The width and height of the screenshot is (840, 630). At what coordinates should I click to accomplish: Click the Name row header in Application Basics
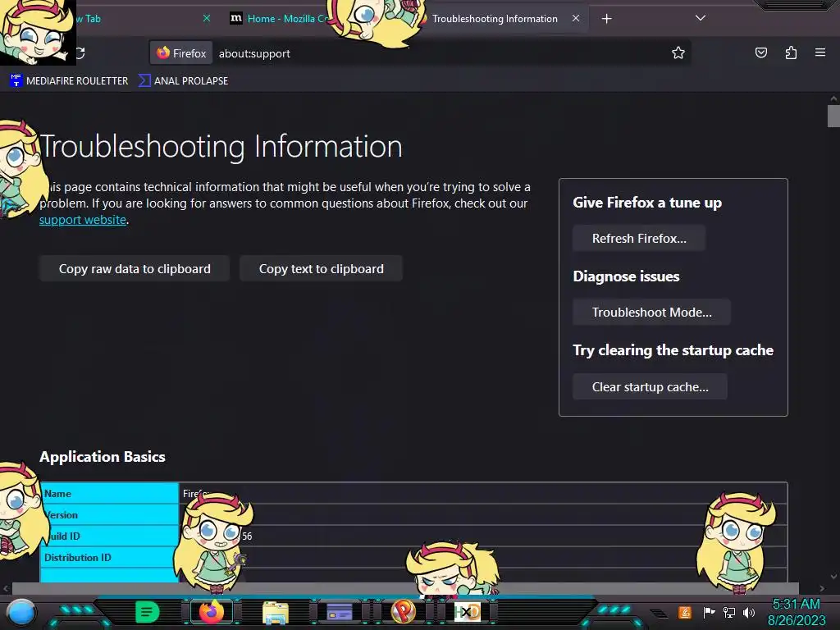(109, 493)
